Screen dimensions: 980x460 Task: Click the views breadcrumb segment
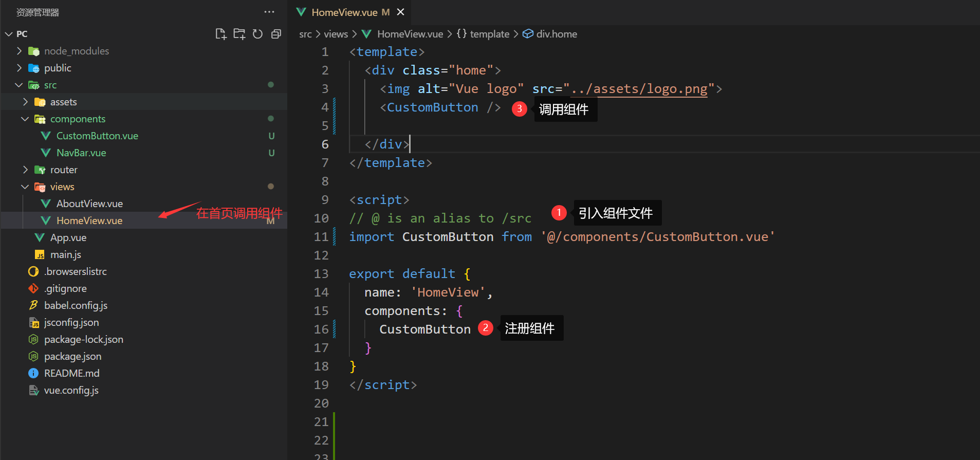pyautogui.click(x=336, y=34)
